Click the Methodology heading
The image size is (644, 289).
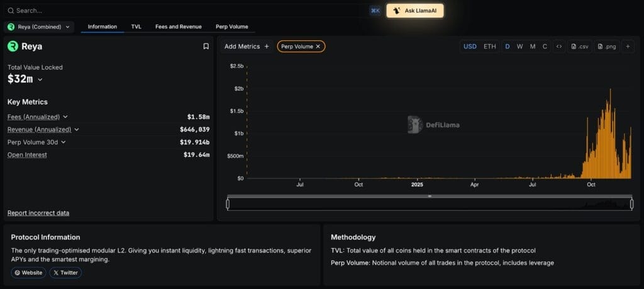click(x=353, y=237)
